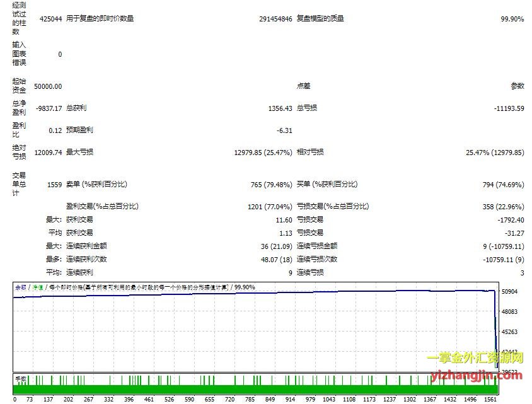
Task: Select the 预期盈利 label
Action: pos(79,130)
